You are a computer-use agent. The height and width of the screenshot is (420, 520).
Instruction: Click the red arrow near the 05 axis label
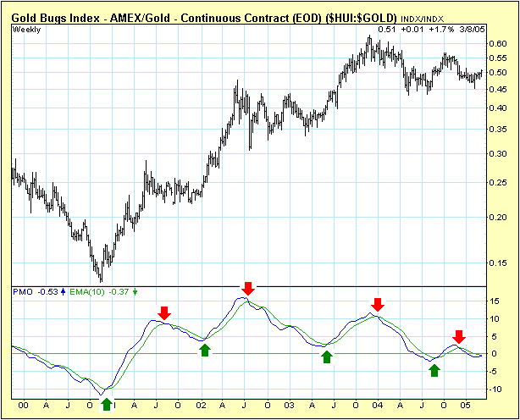[x=458, y=336]
